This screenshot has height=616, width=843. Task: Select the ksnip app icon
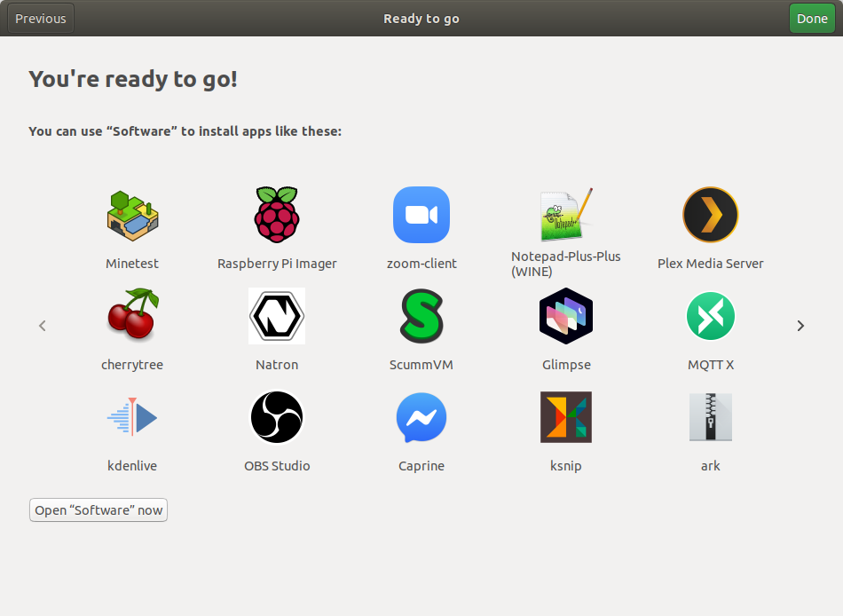click(x=566, y=417)
